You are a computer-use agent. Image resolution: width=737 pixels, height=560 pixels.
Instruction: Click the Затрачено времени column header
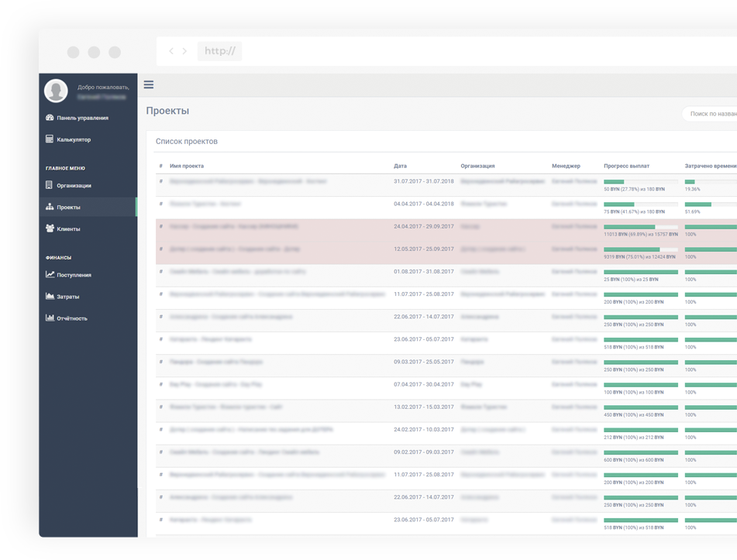pyautogui.click(x=711, y=166)
